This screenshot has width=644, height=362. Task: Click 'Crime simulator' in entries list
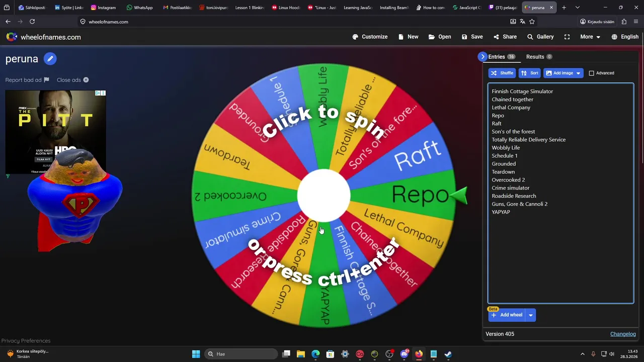click(510, 188)
